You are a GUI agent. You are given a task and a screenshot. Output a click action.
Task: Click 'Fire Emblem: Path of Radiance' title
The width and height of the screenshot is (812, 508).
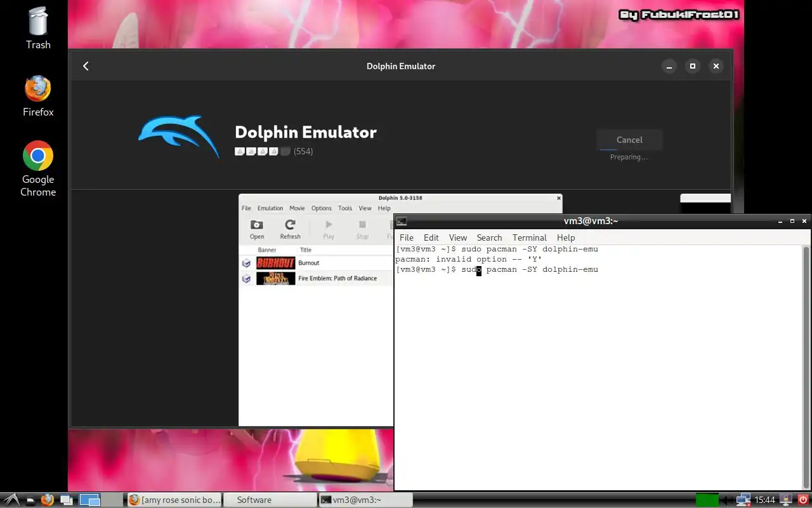tap(337, 278)
